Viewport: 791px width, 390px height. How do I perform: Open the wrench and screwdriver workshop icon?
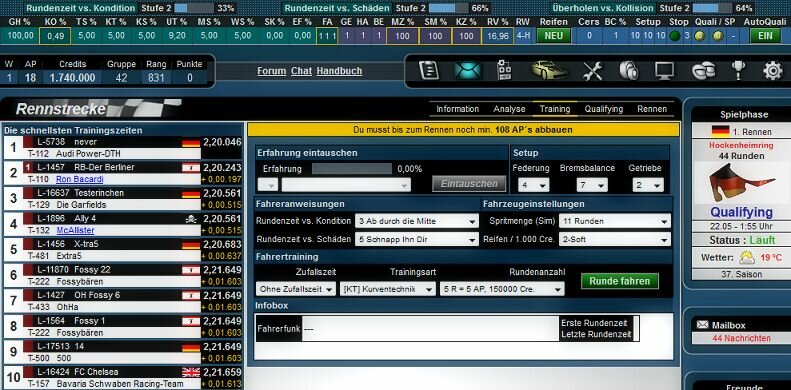592,71
